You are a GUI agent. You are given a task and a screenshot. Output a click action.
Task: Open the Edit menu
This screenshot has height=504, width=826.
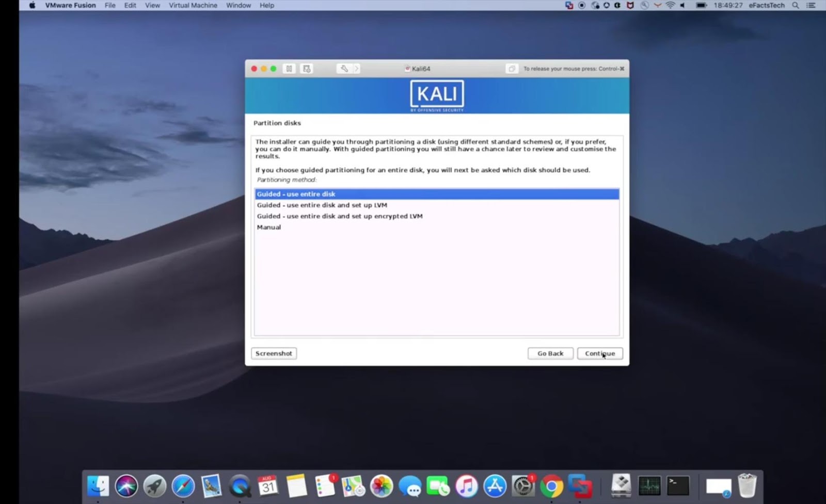click(130, 5)
